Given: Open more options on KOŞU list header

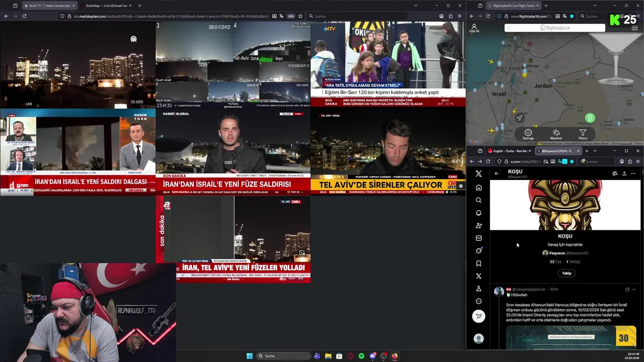Looking at the screenshot, I should tap(633, 173).
